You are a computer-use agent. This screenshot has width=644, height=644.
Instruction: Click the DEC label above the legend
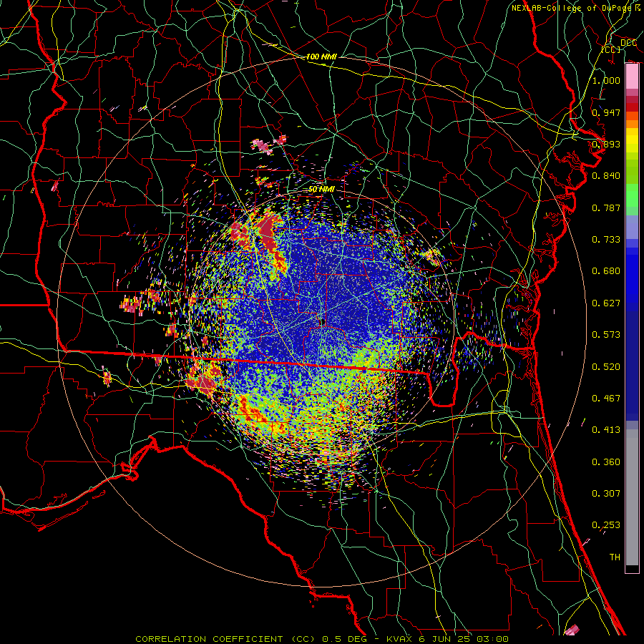tap(628, 43)
